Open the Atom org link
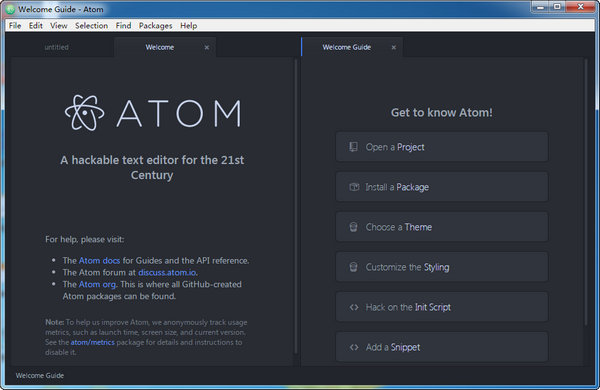The image size is (600, 390). click(97, 284)
